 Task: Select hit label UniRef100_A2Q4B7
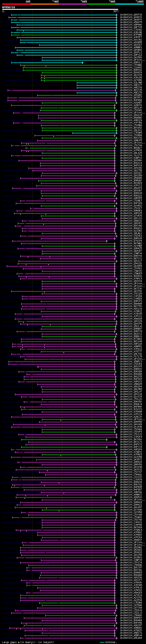tap(131, 103)
